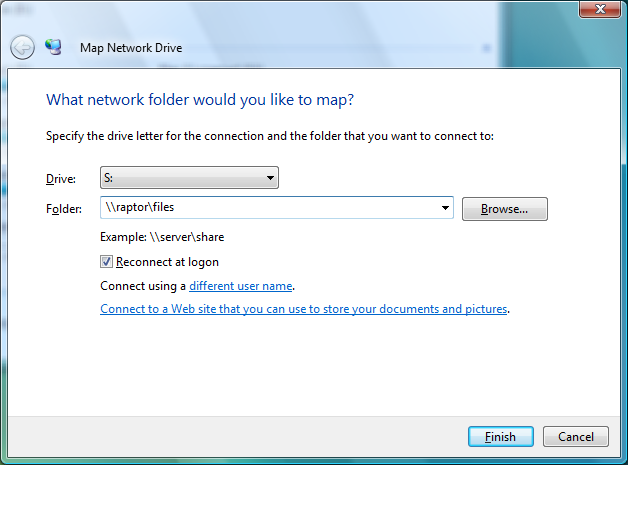Click the Map Network Drive title text
The image size is (640, 512).
point(131,48)
